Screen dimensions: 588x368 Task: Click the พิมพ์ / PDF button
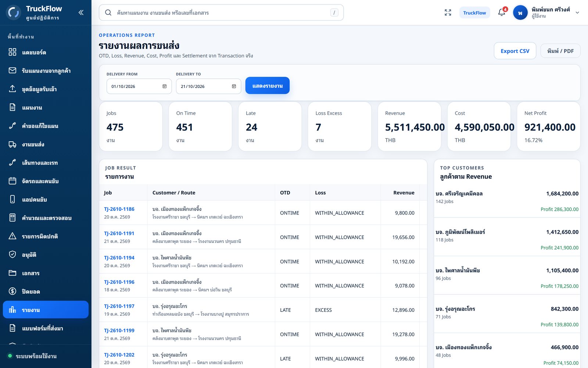pyautogui.click(x=560, y=51)
